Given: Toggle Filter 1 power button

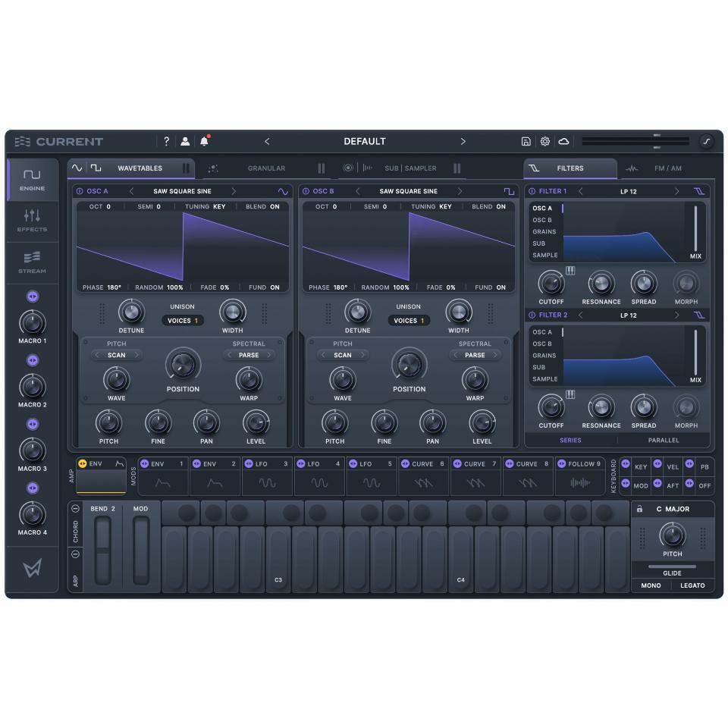Looking at the screenshot, I should pos(531,191).
